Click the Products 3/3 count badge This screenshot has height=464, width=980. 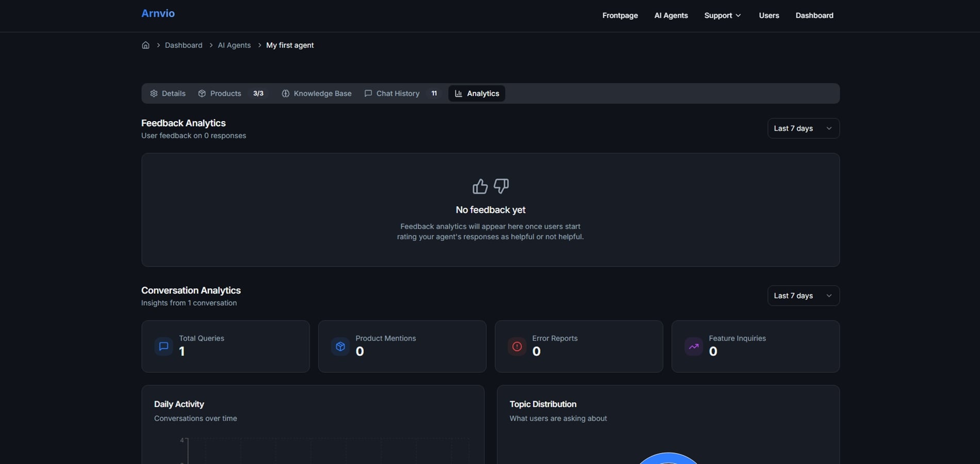point(258,93)
